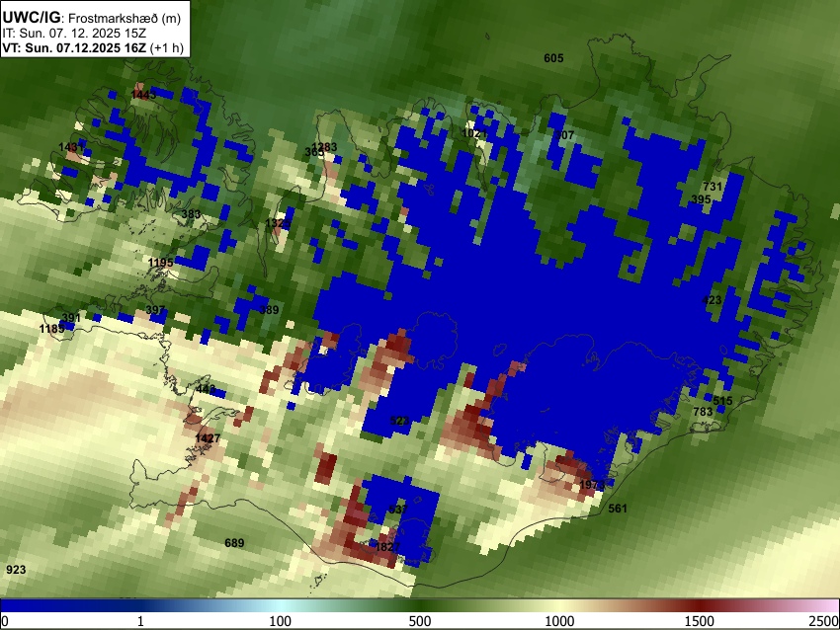Click the 100 label on the color scale
The width and height of the screenshot is (840, 630).
tap(281, 621)
